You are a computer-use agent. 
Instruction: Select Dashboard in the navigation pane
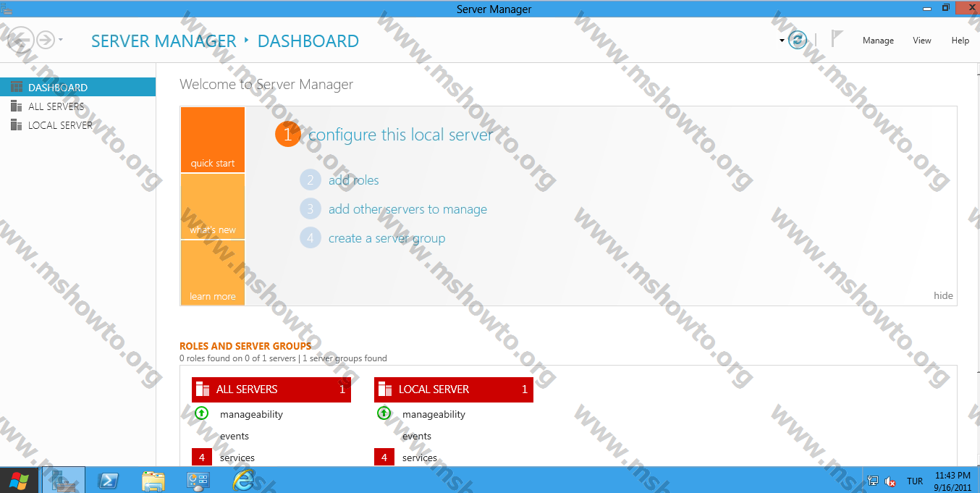pos(77,87)
